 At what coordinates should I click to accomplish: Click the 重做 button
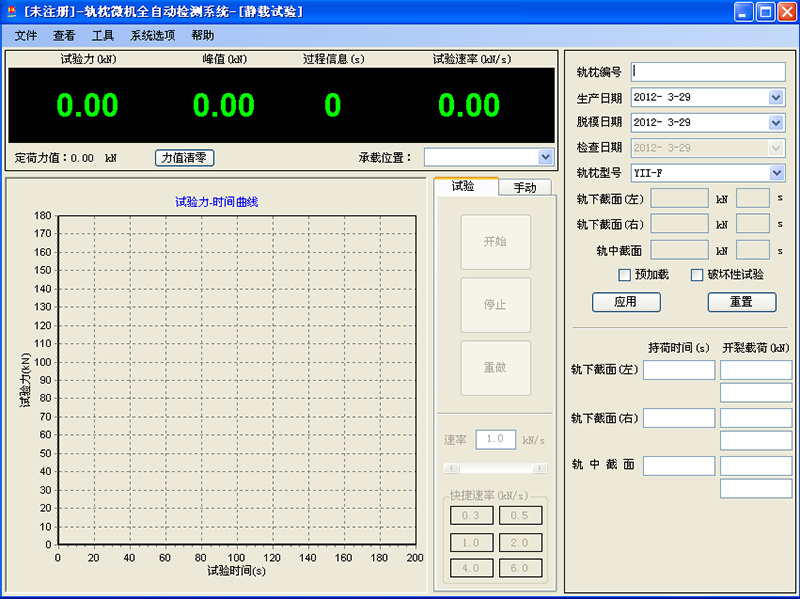pos(495,368)
